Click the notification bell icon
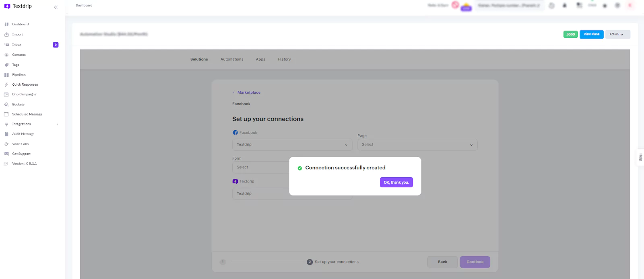The height and width of the screenshot is (279, 644). [x=565, y=6]
